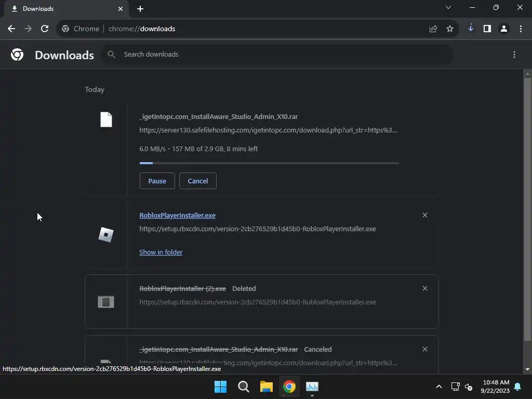
Task: Cancel the InstallAware rar download
Action: point(198,181)
